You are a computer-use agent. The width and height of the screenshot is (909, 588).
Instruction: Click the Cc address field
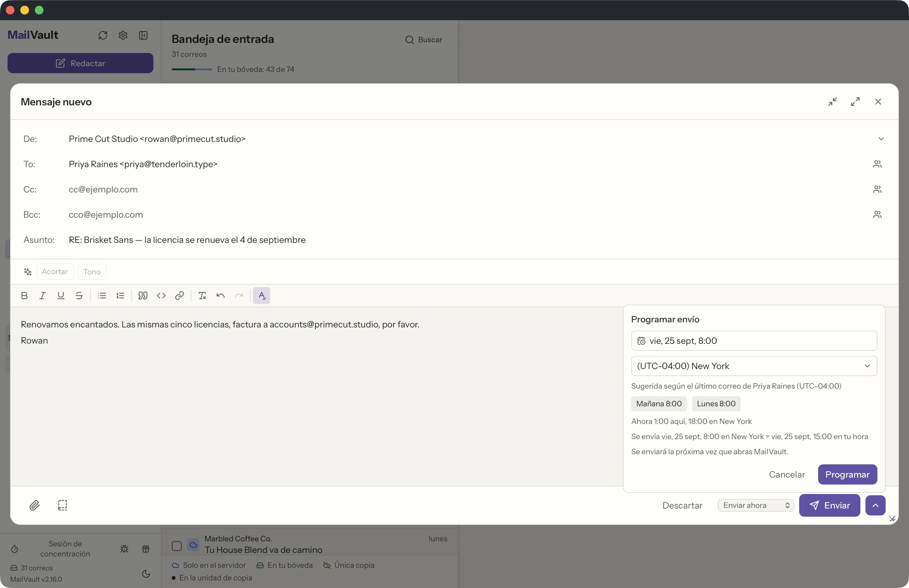466,189
